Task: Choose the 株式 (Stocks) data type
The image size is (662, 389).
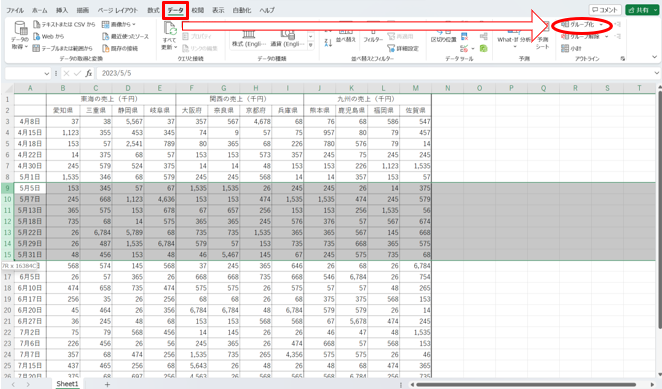Action: tap(249, 39)
